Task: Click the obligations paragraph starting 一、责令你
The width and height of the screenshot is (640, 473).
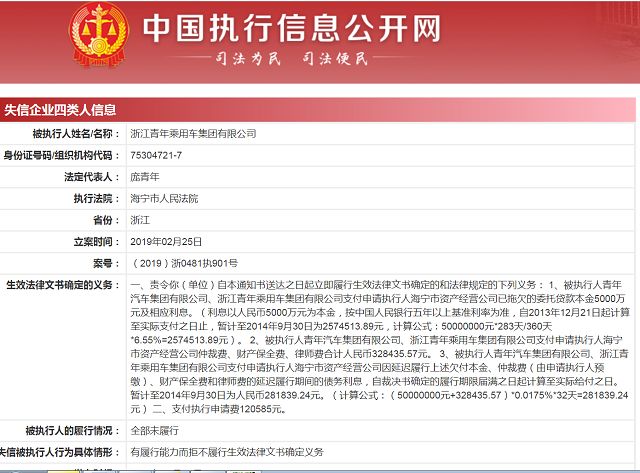Action: click(x=380, y=347)
